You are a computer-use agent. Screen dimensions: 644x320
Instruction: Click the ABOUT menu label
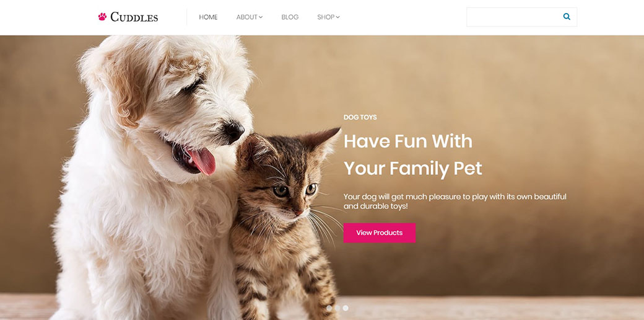tap(247, 17)
